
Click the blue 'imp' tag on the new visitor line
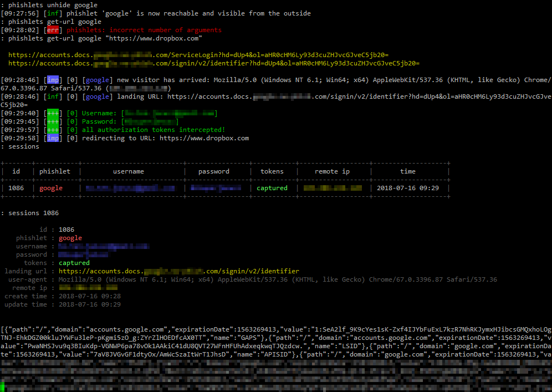53,80
